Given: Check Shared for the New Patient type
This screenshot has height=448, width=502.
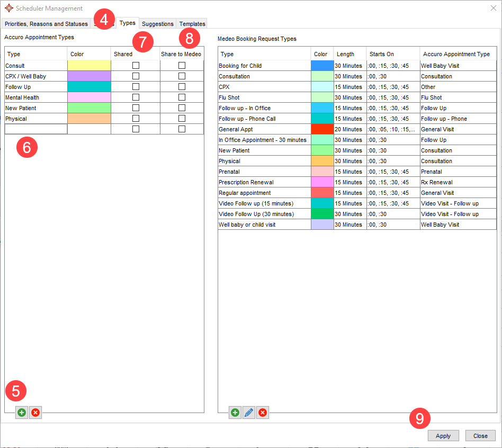Looking at the screenshot, I should (x=136, y=107).
